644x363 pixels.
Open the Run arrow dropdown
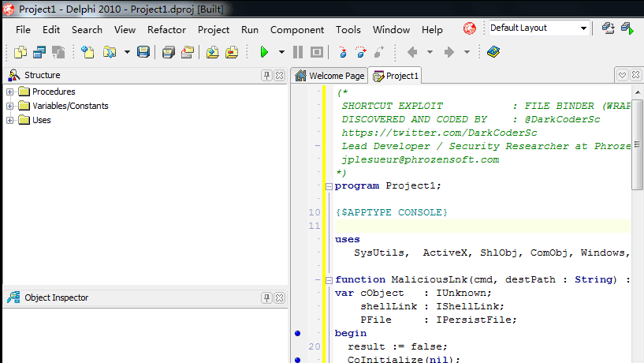pyautogui.click(x=281, y=52)
